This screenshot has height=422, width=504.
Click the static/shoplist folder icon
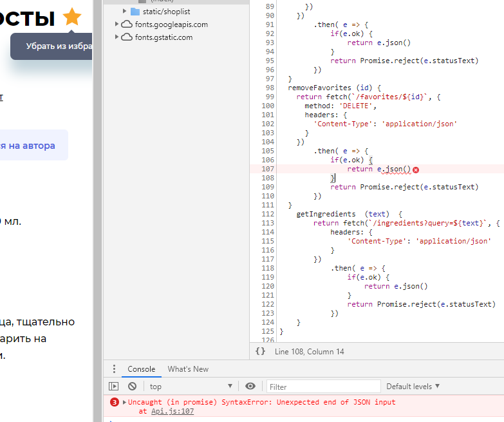(x=135, y=12)
